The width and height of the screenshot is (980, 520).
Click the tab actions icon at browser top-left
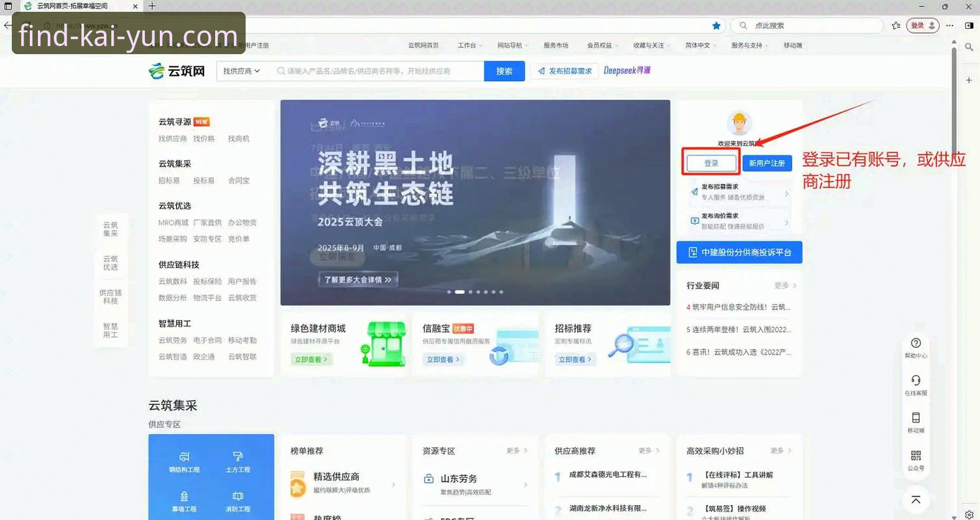pyautogui.click(x=8, y=6)
